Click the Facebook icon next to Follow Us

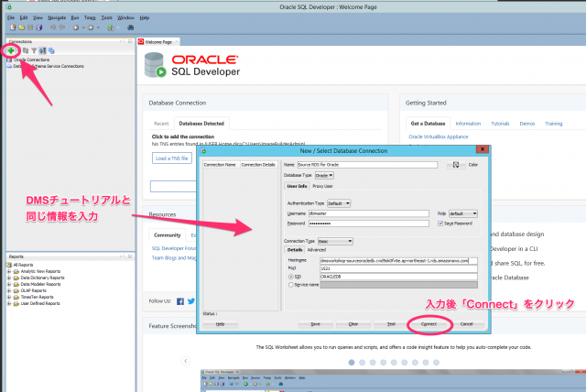pyautogui.click(x=180, y=301)
